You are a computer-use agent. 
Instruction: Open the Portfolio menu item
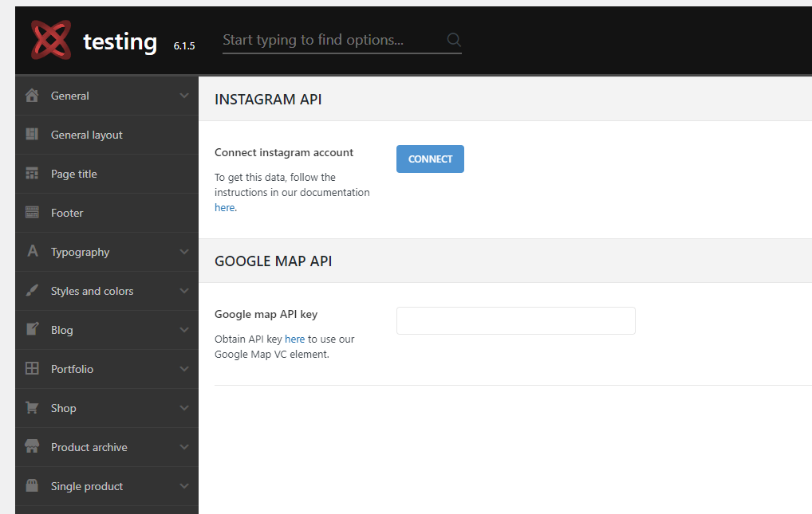pyautogui.click(x=107, y=369)
